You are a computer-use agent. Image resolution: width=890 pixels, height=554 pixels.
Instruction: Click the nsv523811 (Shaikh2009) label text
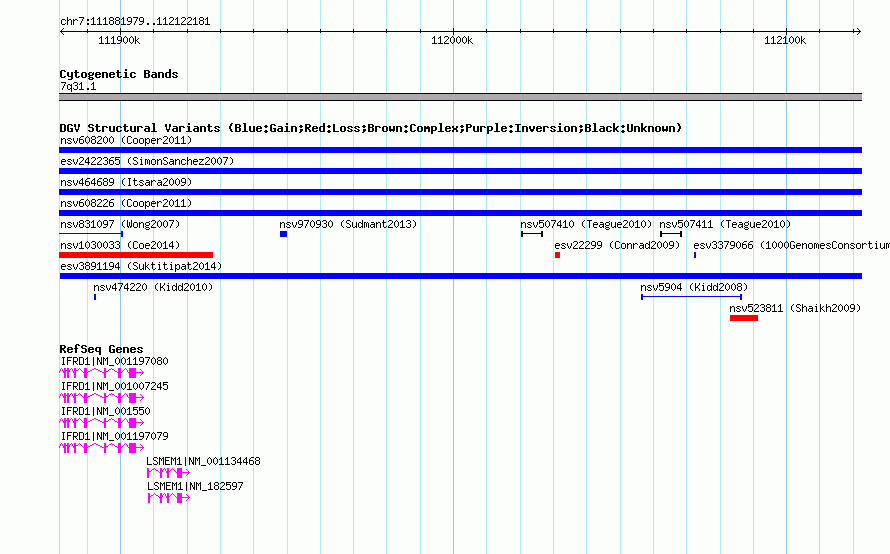(x=795, y=308)
